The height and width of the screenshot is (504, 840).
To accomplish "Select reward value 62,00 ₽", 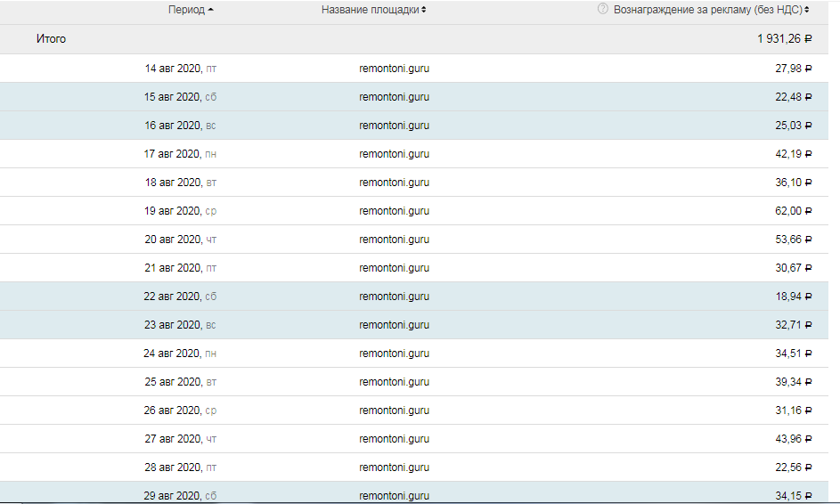I will (794, 210).
